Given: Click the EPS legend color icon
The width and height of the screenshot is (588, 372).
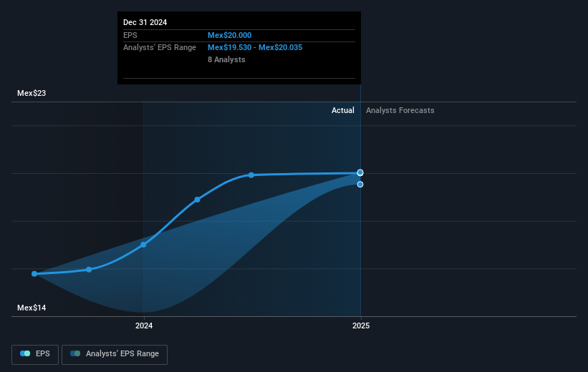Looking at the screenshot, I should click(25, 353).
